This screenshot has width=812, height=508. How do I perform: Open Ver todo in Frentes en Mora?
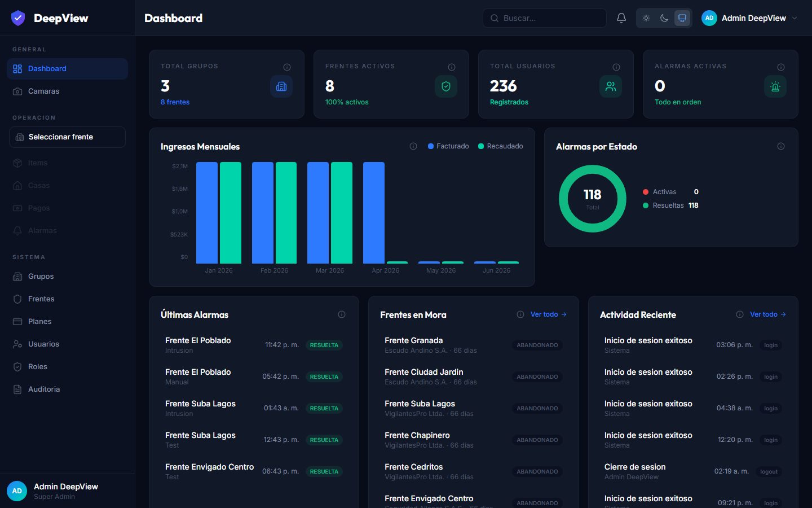(x=549, y=314)
